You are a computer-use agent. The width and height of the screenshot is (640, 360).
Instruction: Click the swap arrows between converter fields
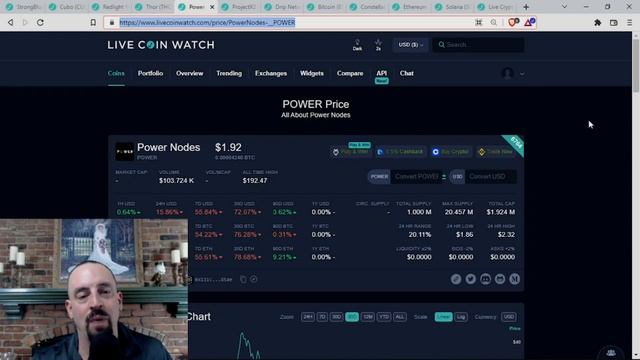[444, 177]
